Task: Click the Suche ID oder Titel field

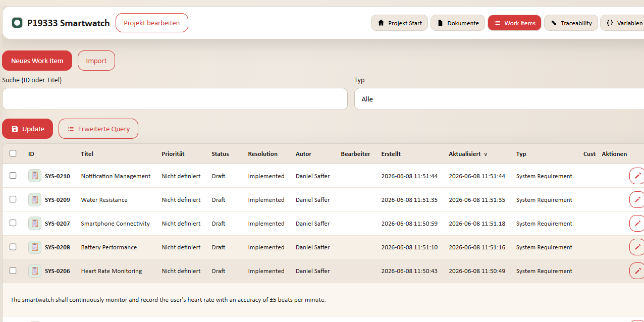Action: [175, 99]
